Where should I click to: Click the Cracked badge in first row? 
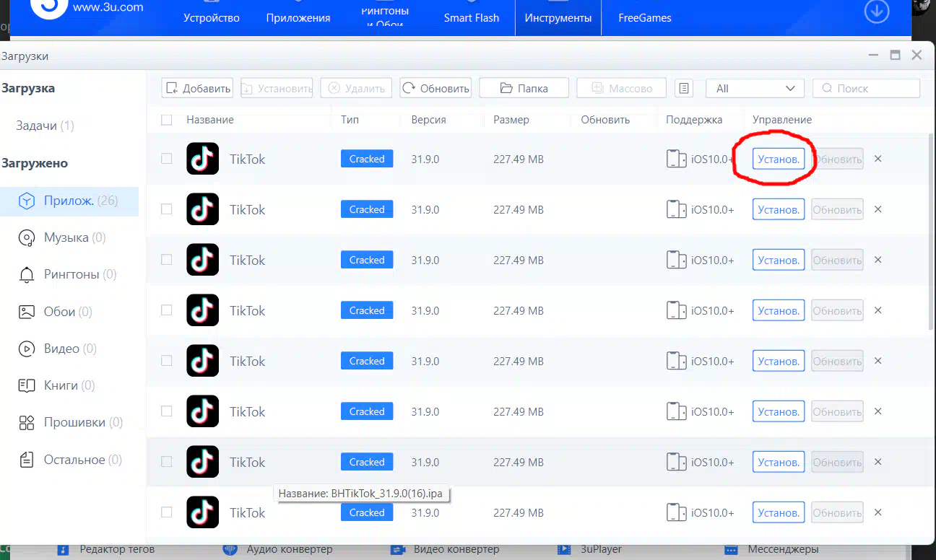click(367, 159)
